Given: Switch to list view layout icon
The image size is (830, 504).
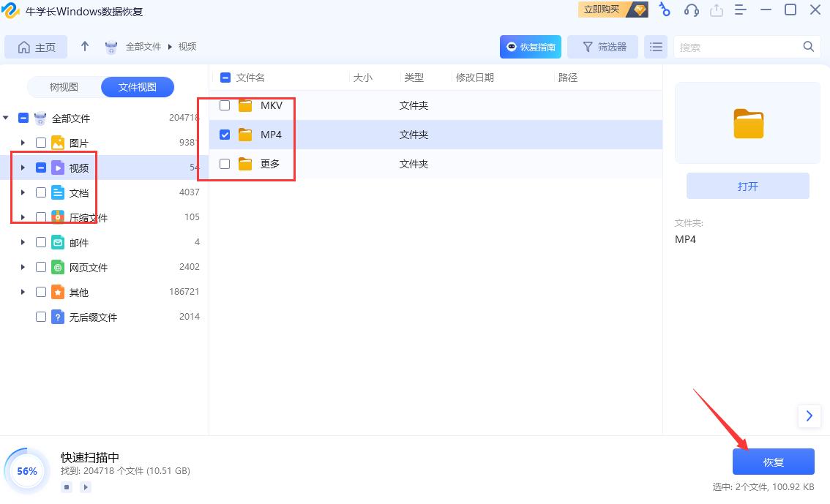Looking at the screenshot, I should [655, 46].
